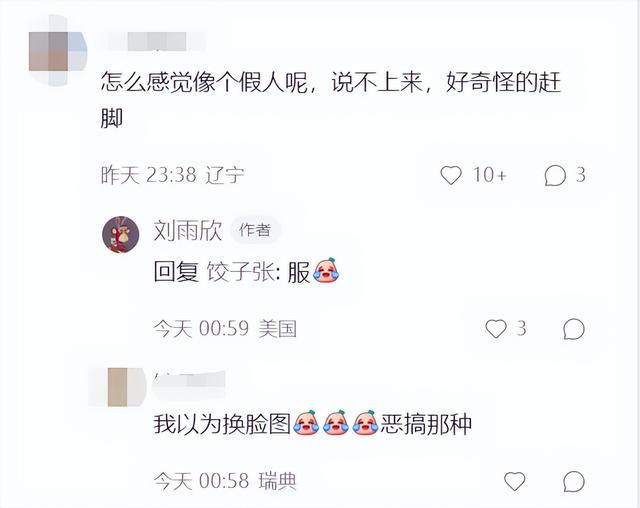
Task: Click the 10+ like count
Action: pyautogui.click(x=490, y=175)
